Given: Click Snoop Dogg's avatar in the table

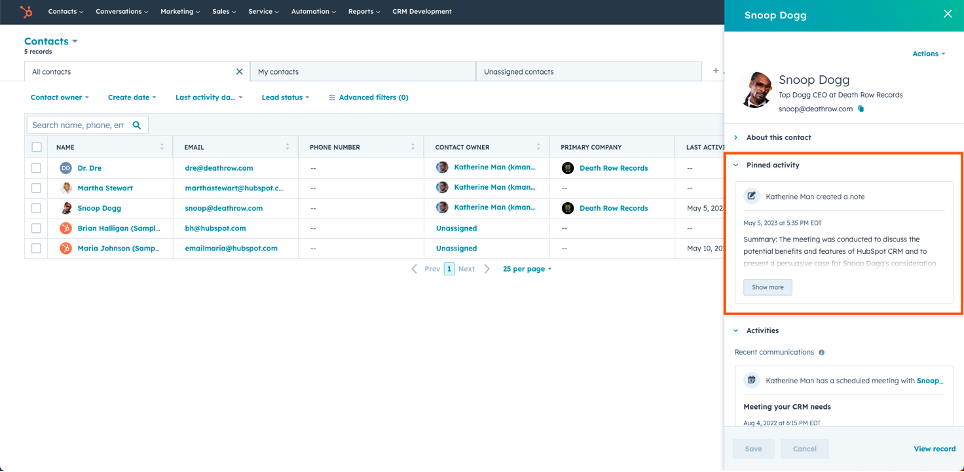Looking at the screenshot, I should pos(66,208).
